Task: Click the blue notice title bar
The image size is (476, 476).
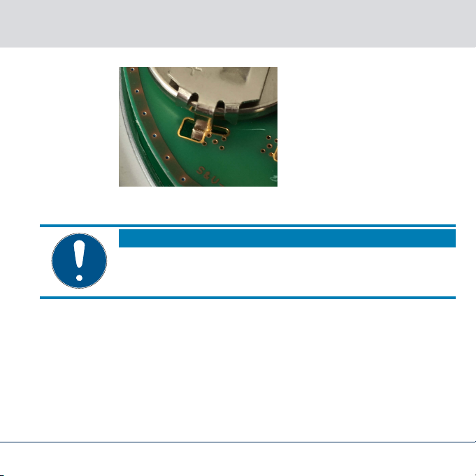Action: 287,238
